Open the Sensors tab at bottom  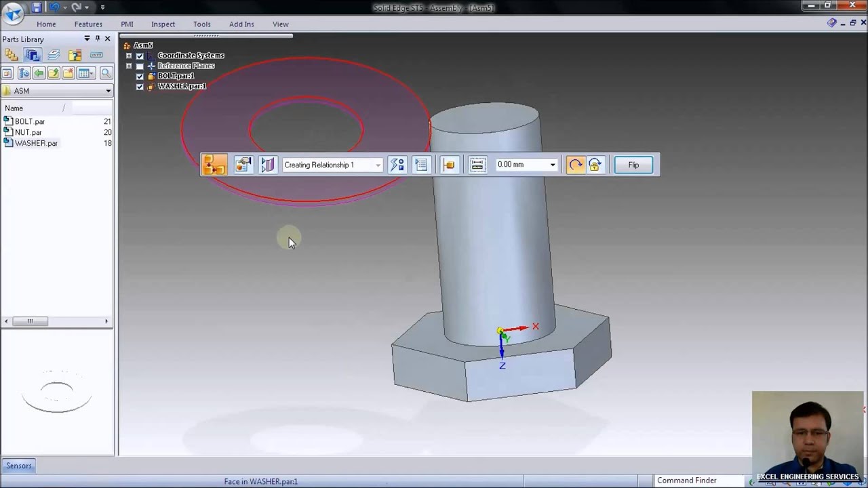19,466
